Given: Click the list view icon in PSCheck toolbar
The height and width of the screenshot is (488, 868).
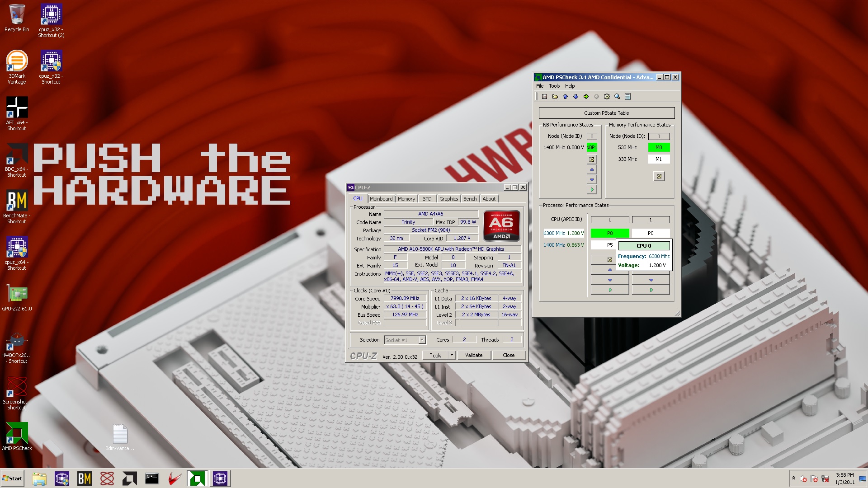Looking at the screenshot, I should pyautogui.click(x=627, y=97).
